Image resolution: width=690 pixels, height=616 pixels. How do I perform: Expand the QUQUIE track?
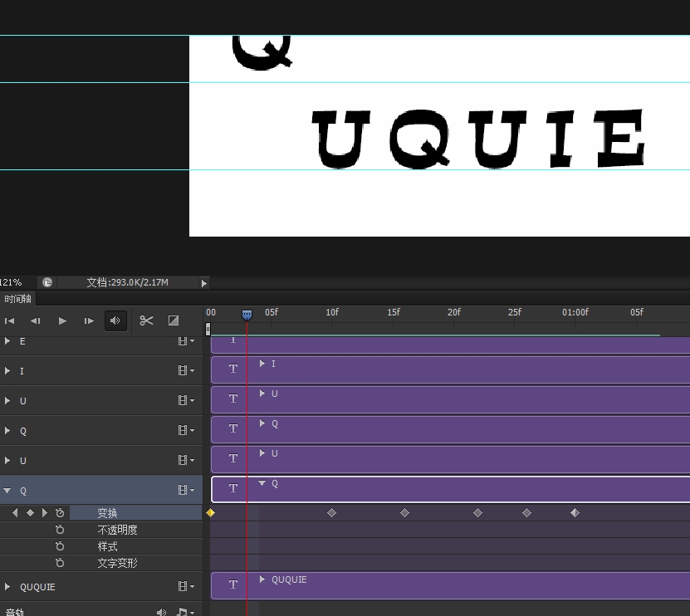pos(7,587)
